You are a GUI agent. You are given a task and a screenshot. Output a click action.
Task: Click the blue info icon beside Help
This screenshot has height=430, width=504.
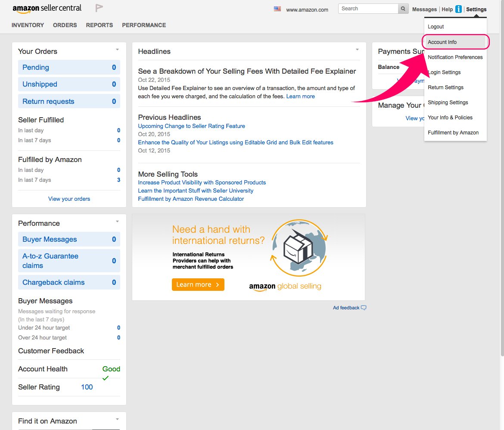click(x=458, y=9)
